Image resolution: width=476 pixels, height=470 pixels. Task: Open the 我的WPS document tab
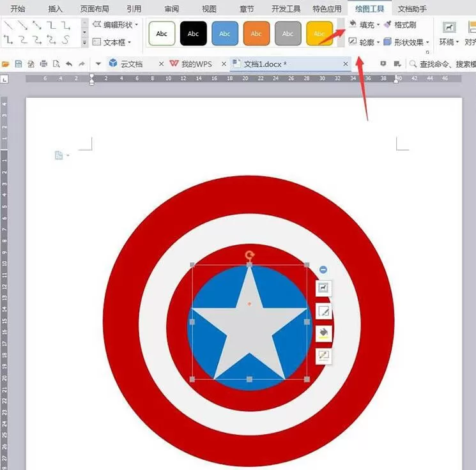(197, 64)
